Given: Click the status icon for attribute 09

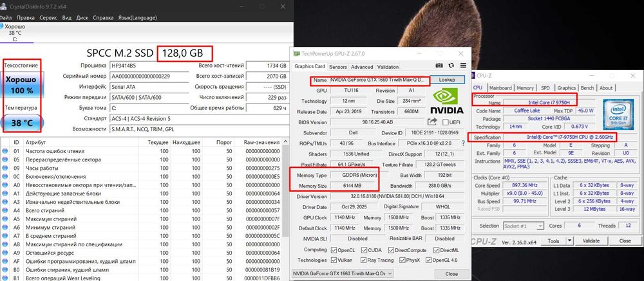Looking at the screenshot, I should (5, 168).
